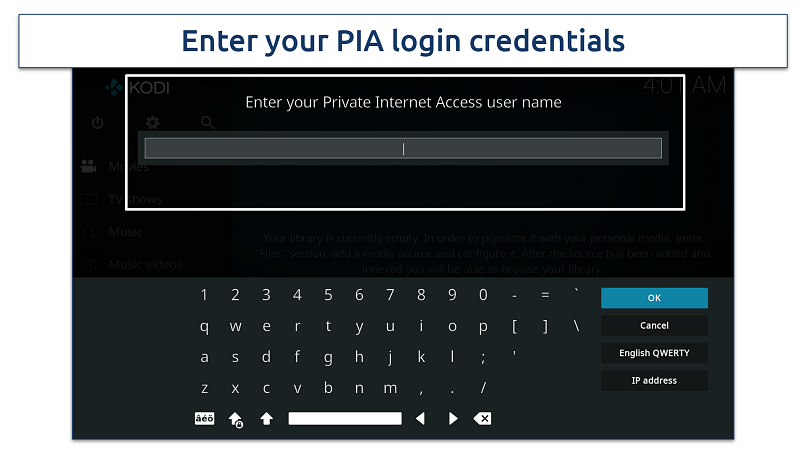Click the Movies icon in sidebar
The height and width of the screenshot is (453, 806).
[x=89, y=166]
